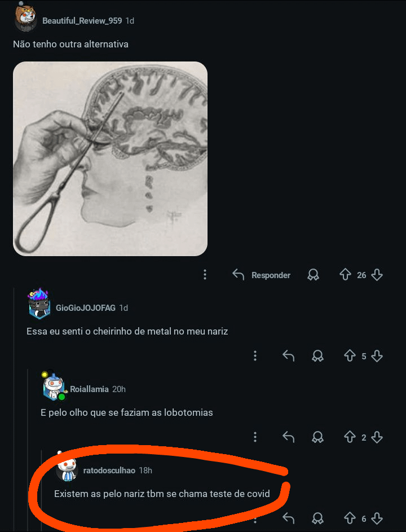The width and height of the screenshot is (406, 532).
Task: Open more options for Beautiful_Review_959's comment
Action: pos(205,275)
